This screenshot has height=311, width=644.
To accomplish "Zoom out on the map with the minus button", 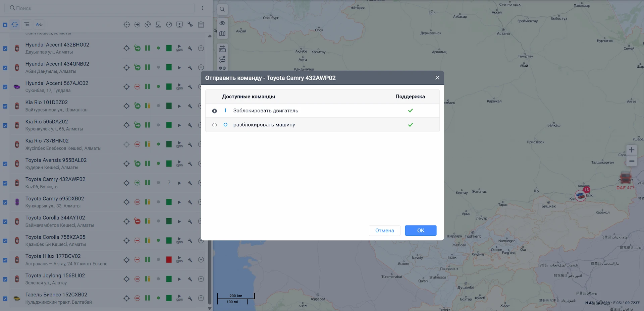I will [x=632, y=161].
